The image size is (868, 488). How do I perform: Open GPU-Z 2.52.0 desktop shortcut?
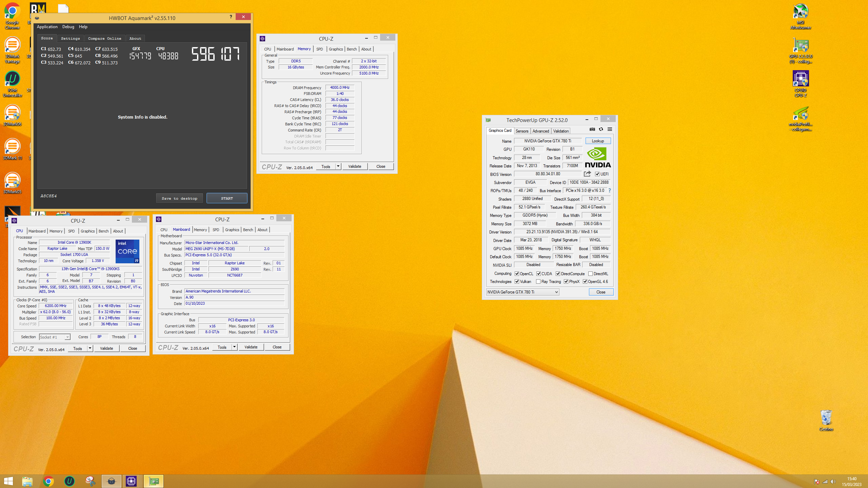tap(801, 50)
